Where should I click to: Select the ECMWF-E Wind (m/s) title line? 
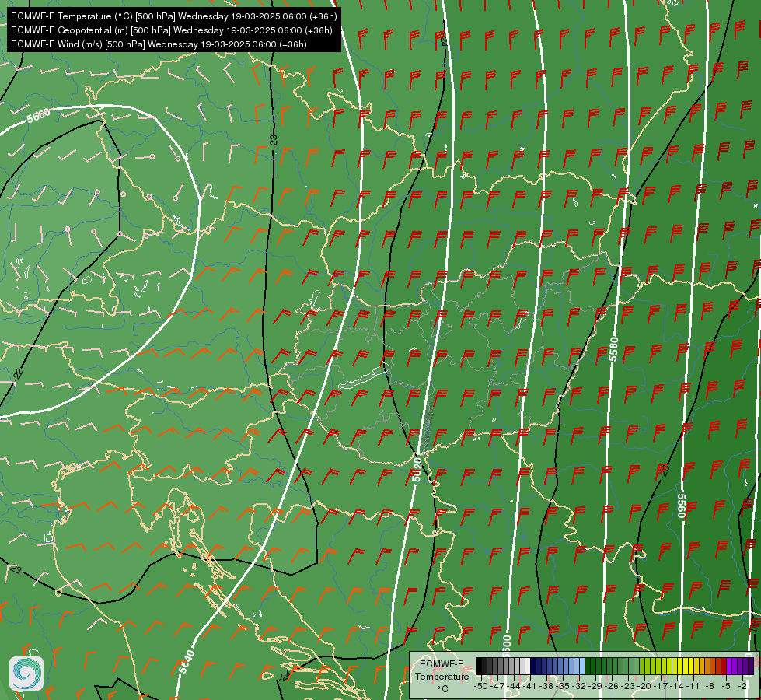[x=159, y=44]
